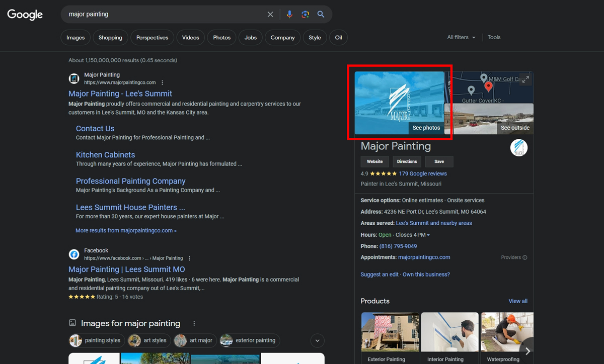Expand more image filter chips with chevron

pyautogui.click(x=317, y=340)
